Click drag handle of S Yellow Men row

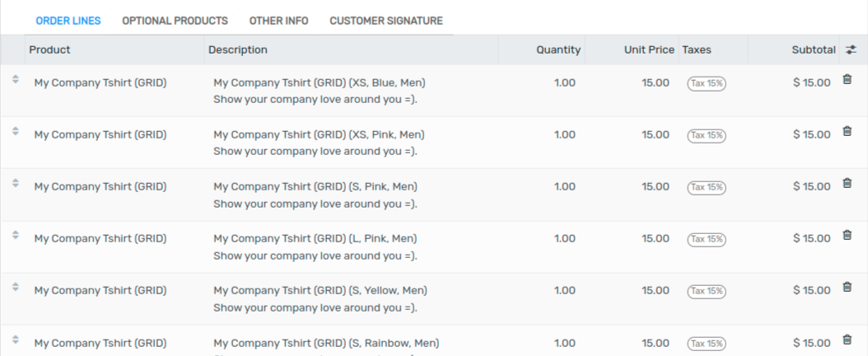(14, 288)
